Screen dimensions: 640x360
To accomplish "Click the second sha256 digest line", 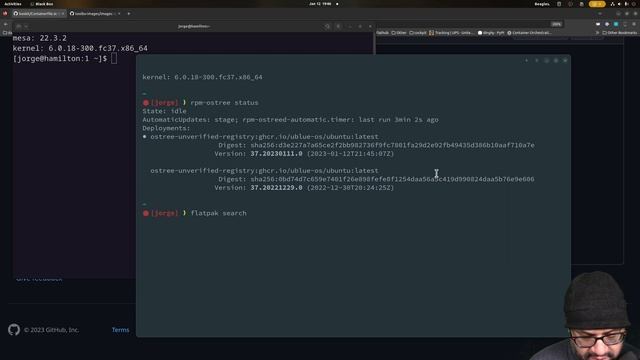I will pyautogui.click(x=376, y=179).
